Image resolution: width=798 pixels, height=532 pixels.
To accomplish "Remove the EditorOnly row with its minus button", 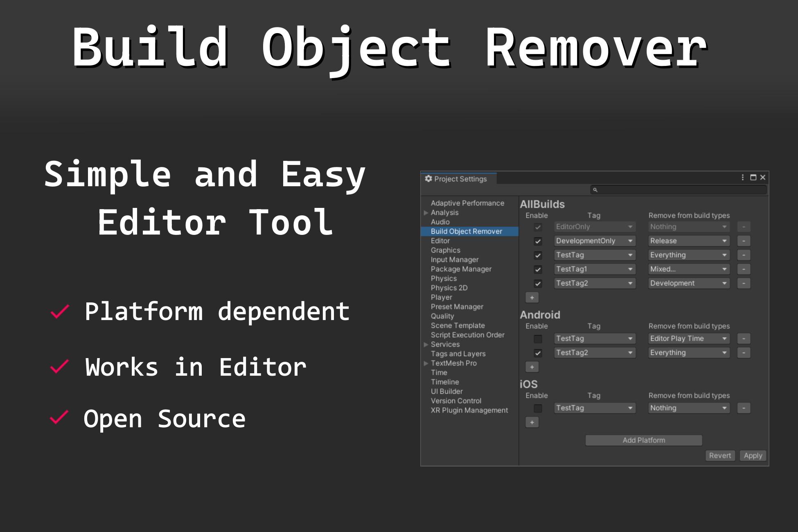I will pos(744,227).
